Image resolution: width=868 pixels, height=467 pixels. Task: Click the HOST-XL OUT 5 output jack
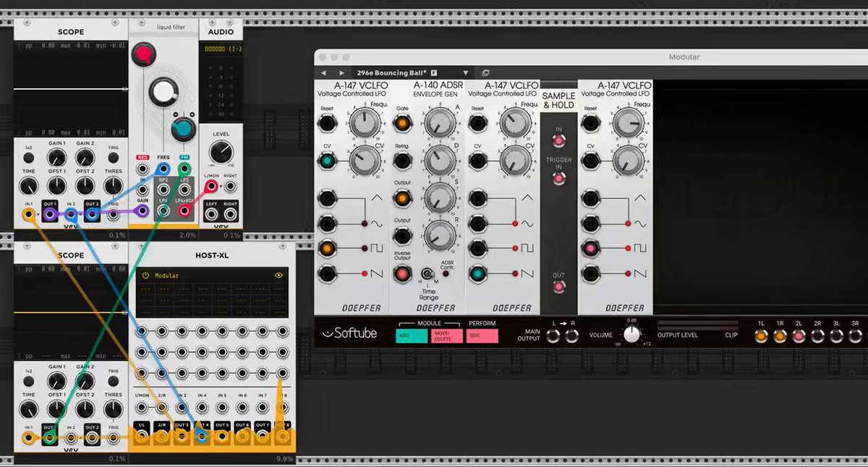222,437
